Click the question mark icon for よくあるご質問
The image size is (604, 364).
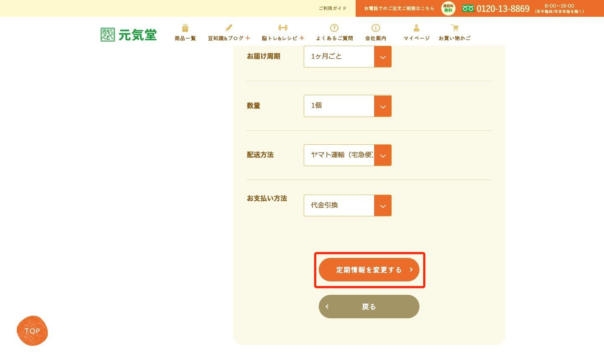pyautogui.click(x=334, y=28)
